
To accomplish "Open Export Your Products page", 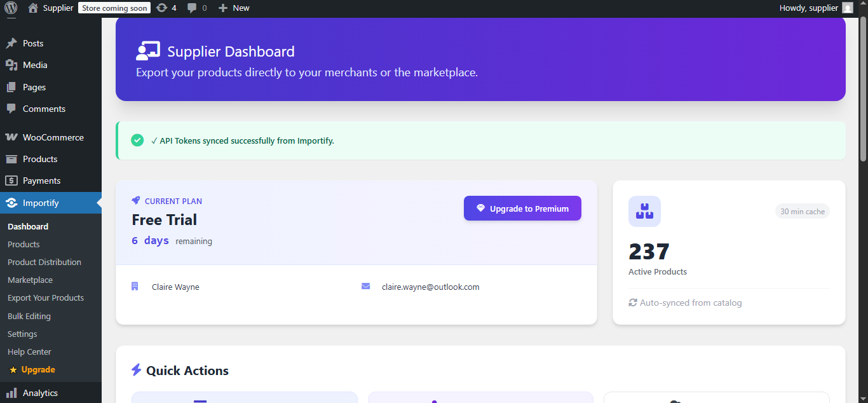I will (x=46, y=297).
